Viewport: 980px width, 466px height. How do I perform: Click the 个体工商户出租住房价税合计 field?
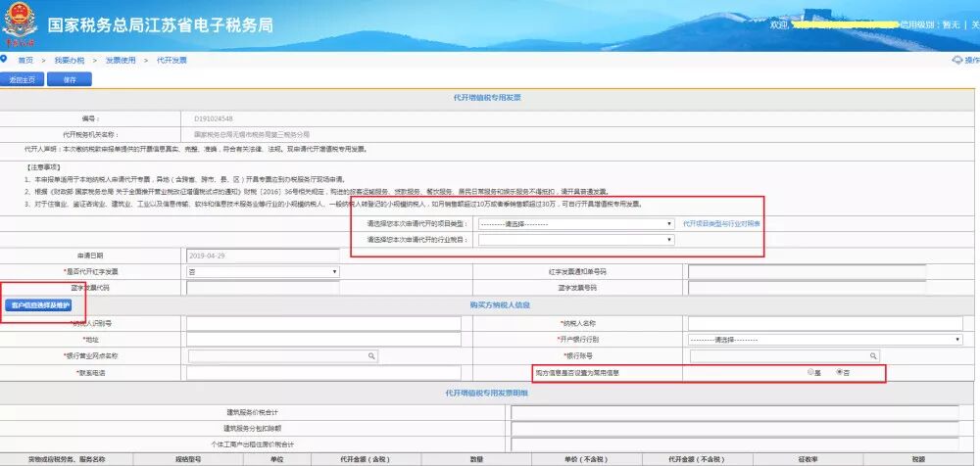[735, 444]
